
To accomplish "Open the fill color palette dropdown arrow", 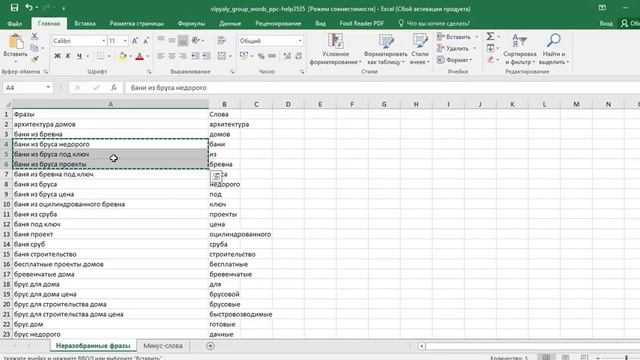I will 130,56.
